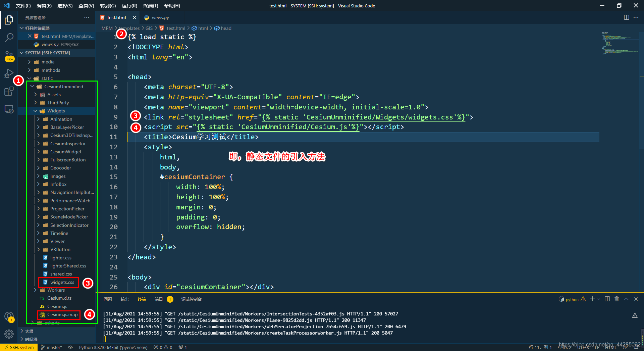Click the SSH: system remote indicator

pyautogui.click(x=19, y=347)
